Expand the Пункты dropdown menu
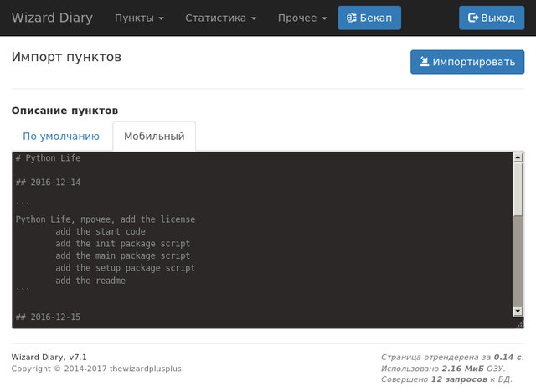 click(139, 18)
